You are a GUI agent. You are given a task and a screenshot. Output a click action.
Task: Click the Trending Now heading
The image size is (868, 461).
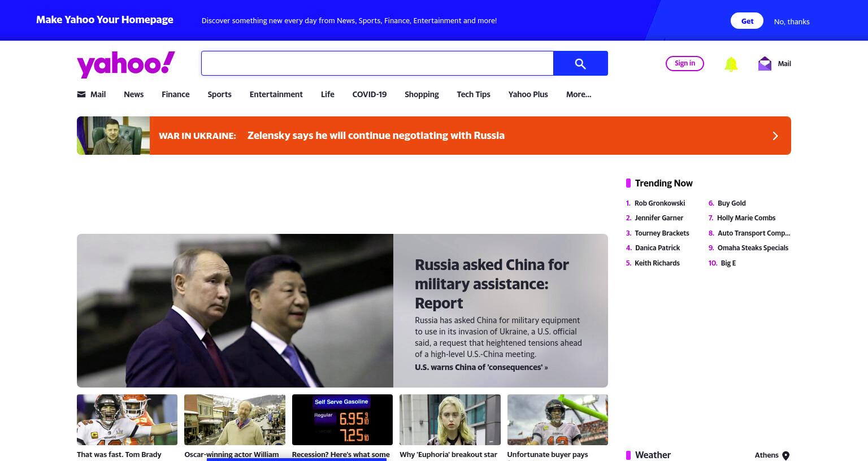tap(663, 183)
